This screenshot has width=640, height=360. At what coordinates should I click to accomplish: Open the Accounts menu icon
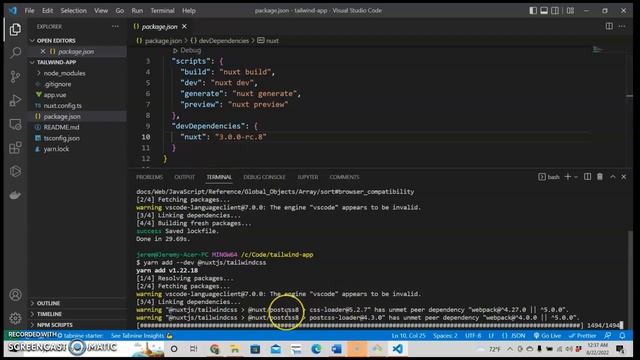(15, 295)
